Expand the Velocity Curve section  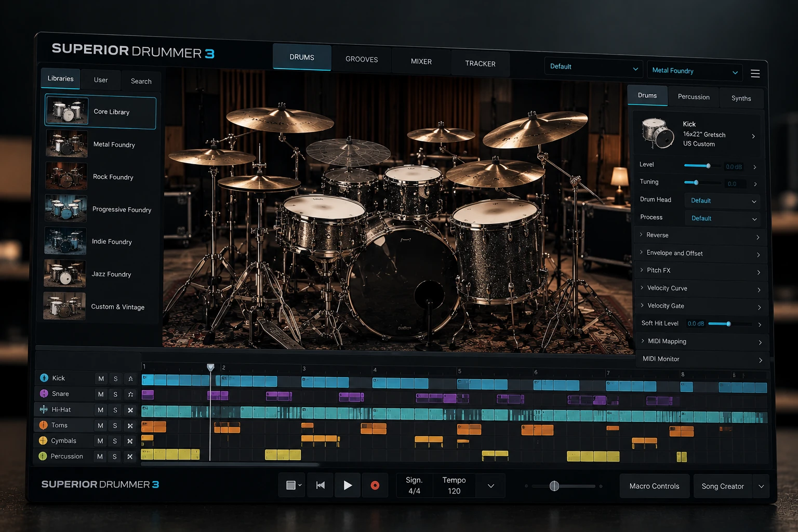coord(701,288)
